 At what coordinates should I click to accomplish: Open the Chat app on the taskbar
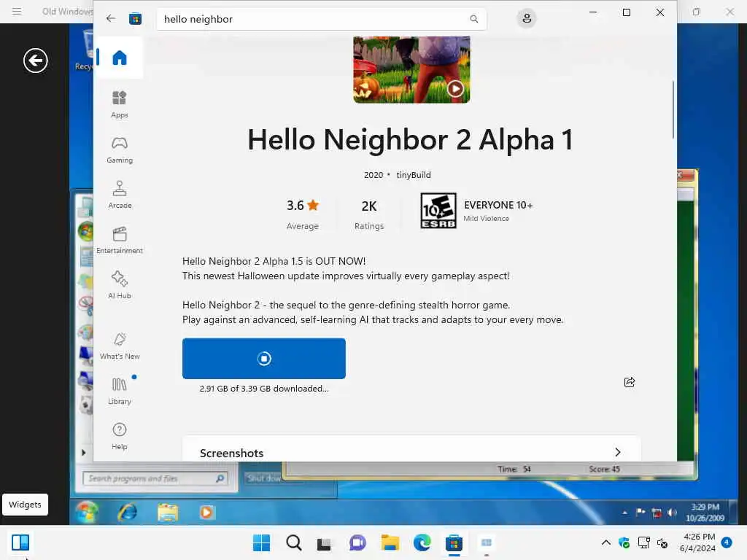pos(357,542)
